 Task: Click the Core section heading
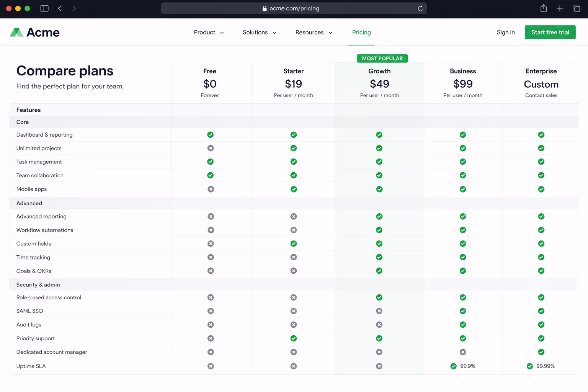tap(23, 122)
